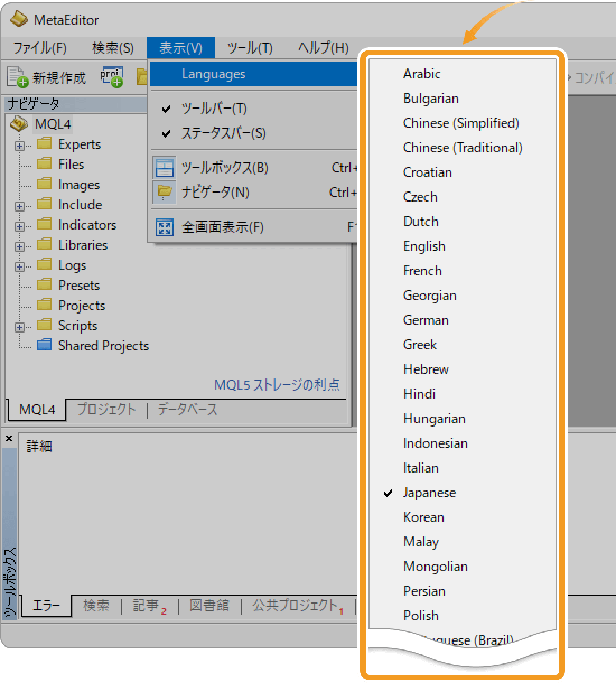Switch to the MQL4 navigator tab
The width and height of the screenshot is (616, 683).
point(36,410)
